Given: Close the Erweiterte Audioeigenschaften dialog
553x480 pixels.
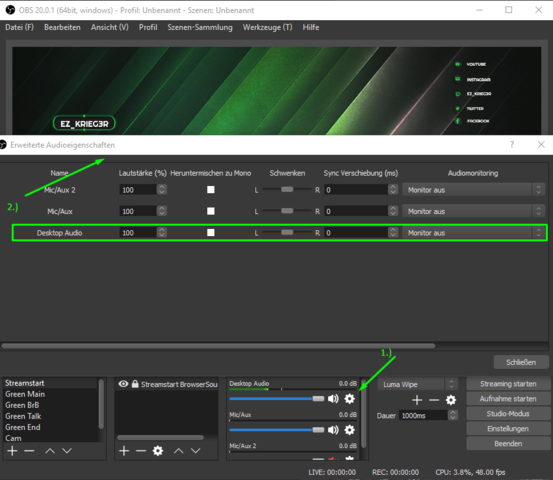Looking at the screenshot, I should [x=541, y=145].
